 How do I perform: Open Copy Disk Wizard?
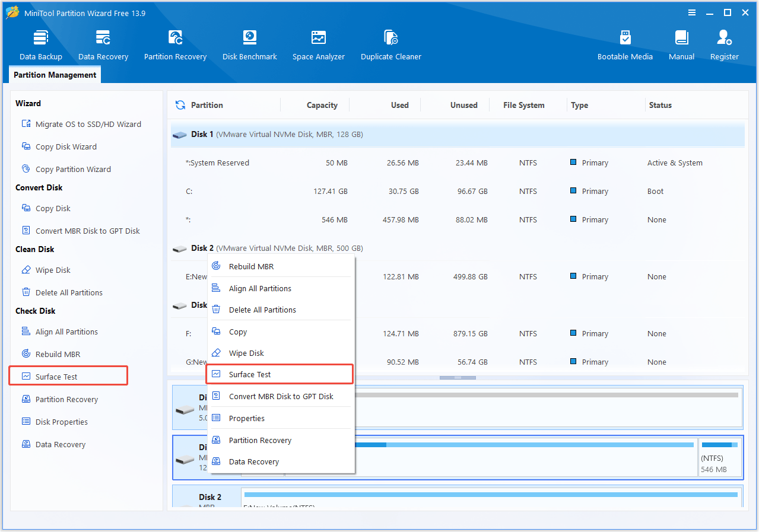(59, 146)
